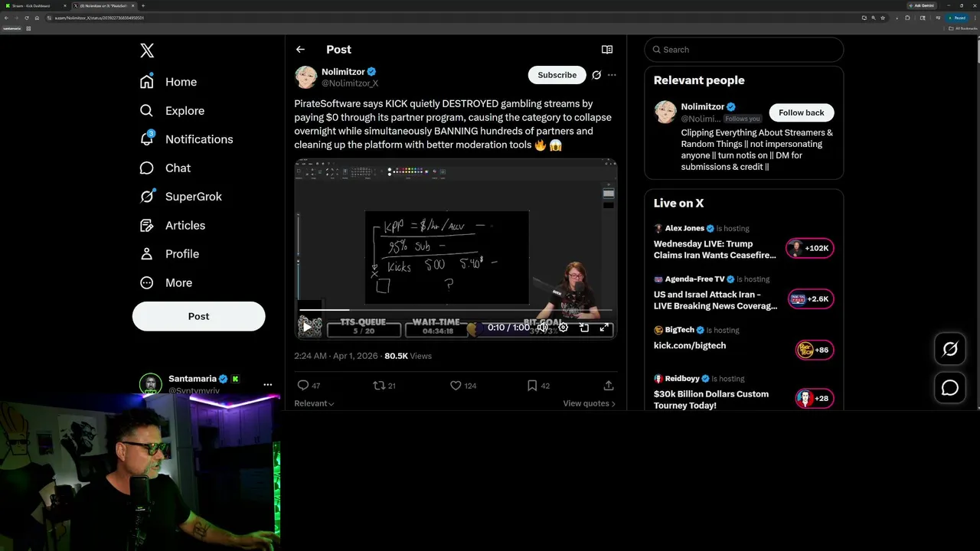Open Alex Jones Wednesday LIVE broadcast
Screen dimensions: 980x551
[x=714, y=249]
